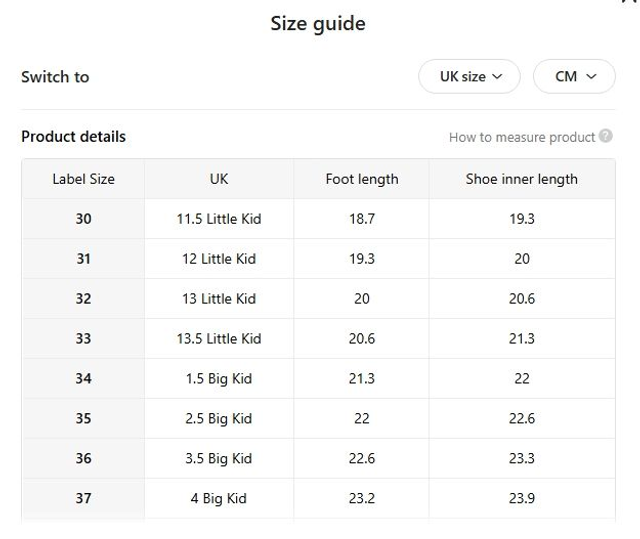Select label size 33 row

[83, 339]
